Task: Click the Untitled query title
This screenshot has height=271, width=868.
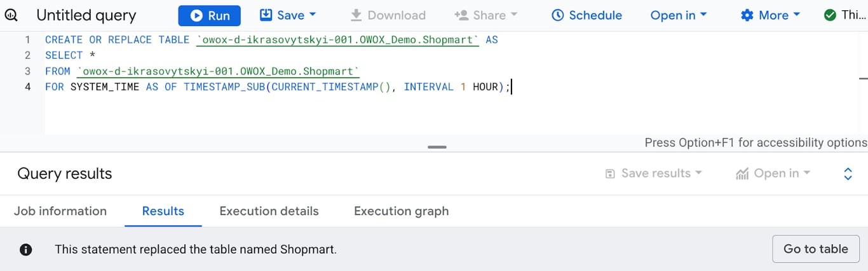Action: point(86,16)
